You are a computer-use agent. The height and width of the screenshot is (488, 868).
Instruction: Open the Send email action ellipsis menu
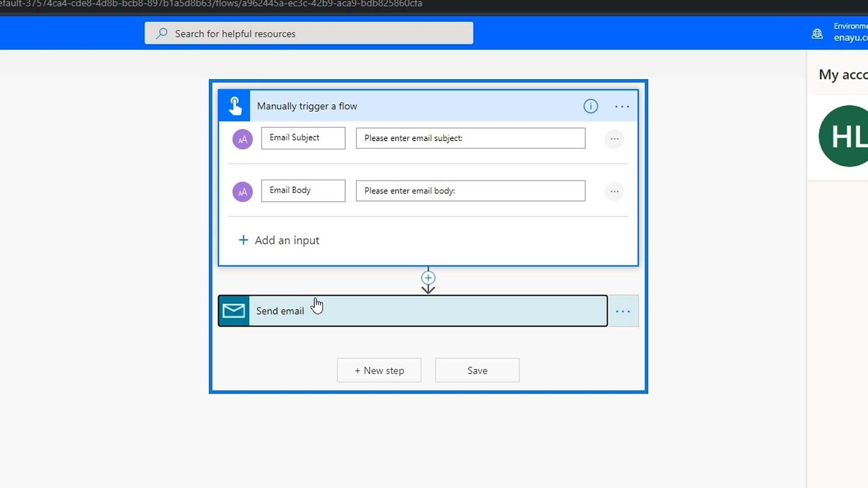pyautogui.click(x=623, y=311)
